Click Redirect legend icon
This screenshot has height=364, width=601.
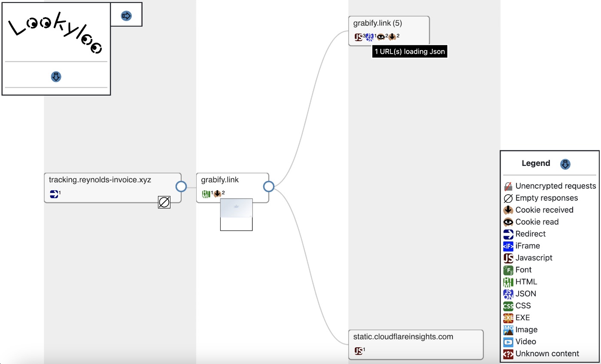pos(508,235)
